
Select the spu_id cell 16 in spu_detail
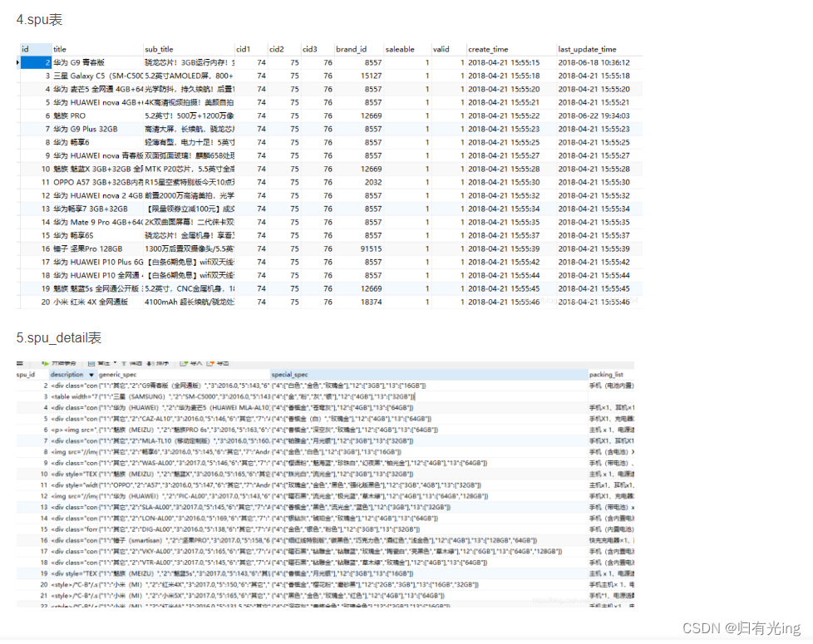click(x=32, y=540)
